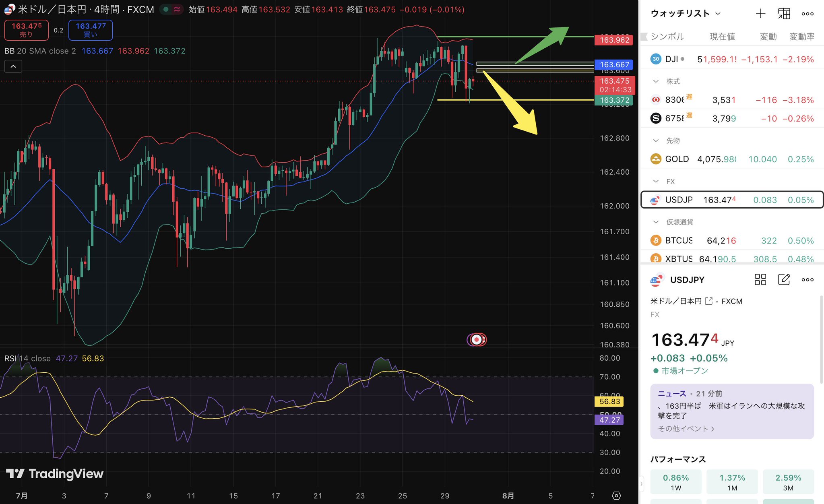Screen dimensions: 824x504
Task: Select the 6758 stock row
Action: pyautogui.click(x=732, y=118)
